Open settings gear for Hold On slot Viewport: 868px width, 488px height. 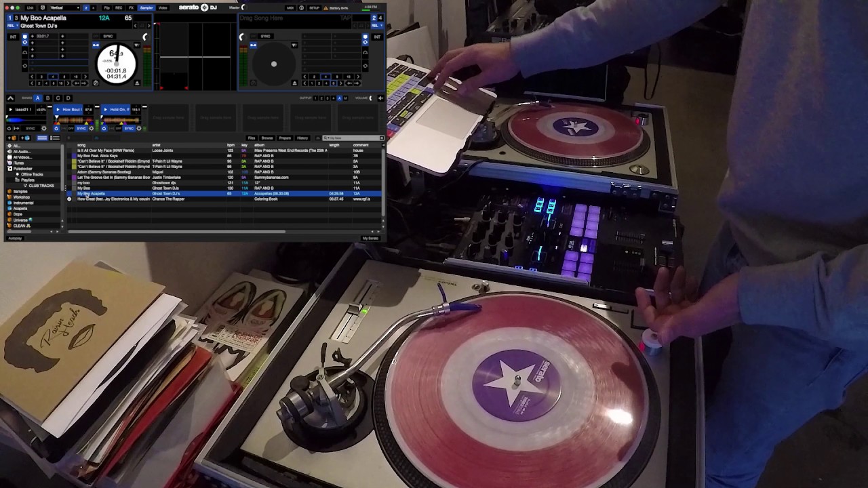pyautogui.click(x=139, y=128)
